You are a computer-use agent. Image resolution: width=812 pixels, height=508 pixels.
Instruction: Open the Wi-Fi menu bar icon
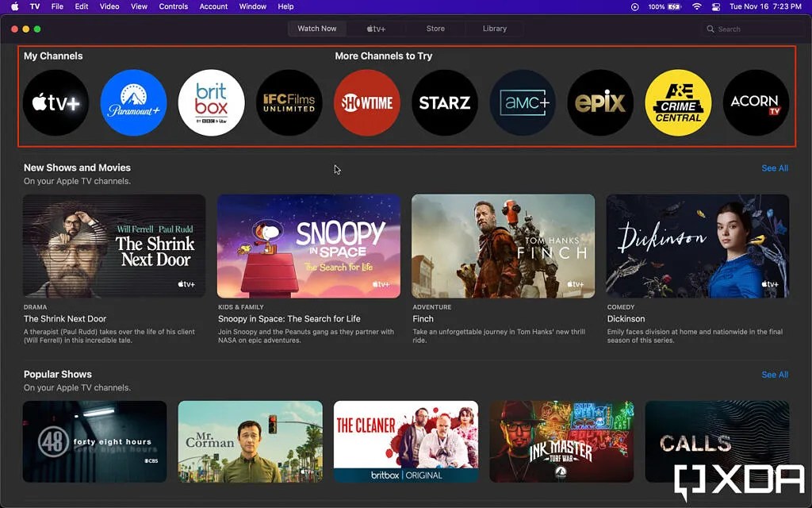pos(696,6)
